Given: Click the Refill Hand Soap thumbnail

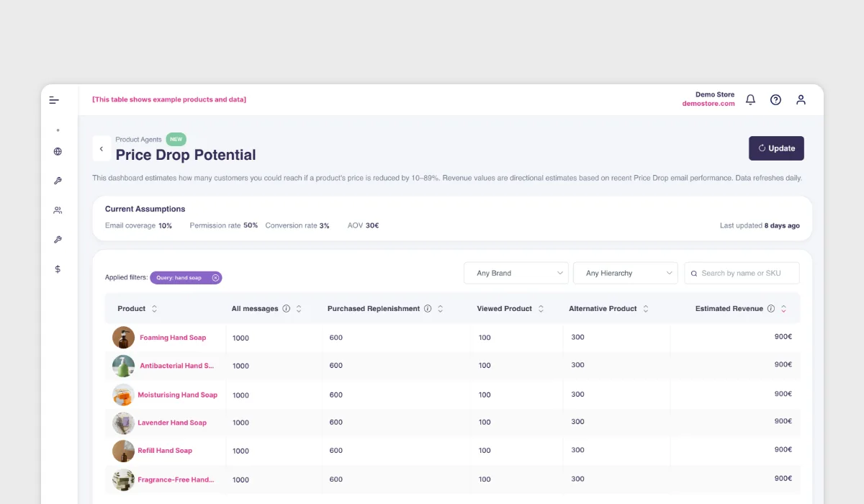Looking at the screenshot, I should 124,451.
